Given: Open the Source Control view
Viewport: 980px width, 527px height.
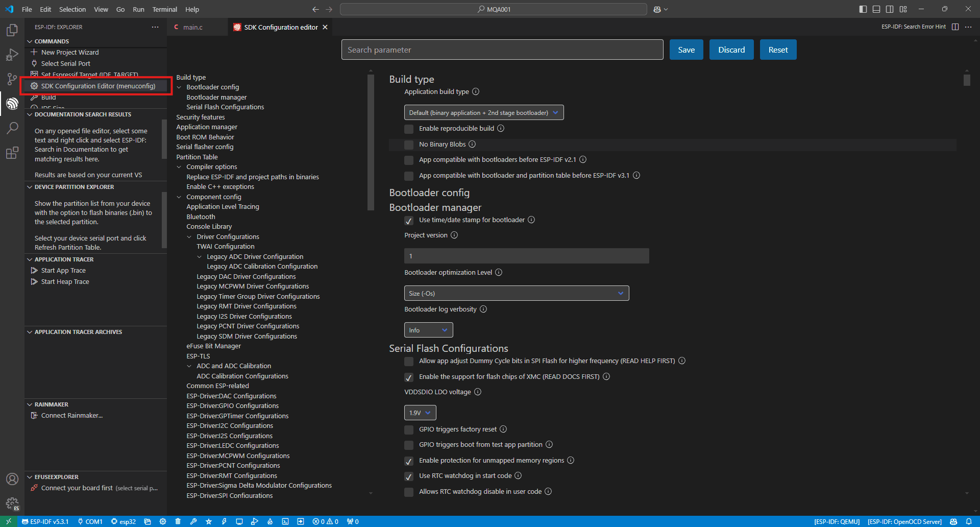Looking at the screenshot, I should tap(12, 79).
